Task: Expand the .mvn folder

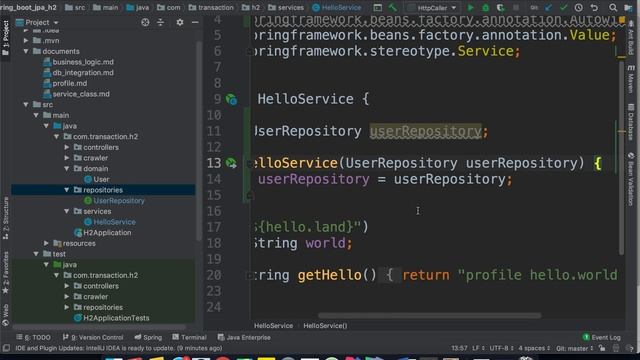Action: pos(26,41)
